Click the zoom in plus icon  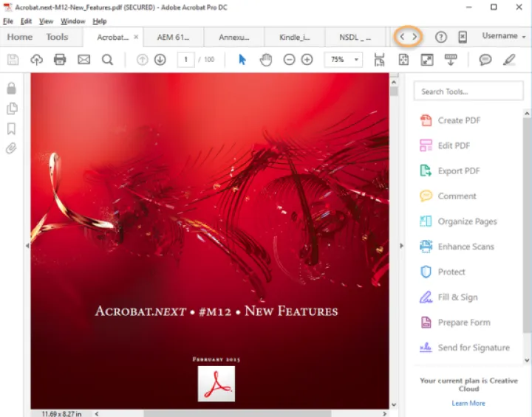307,60
